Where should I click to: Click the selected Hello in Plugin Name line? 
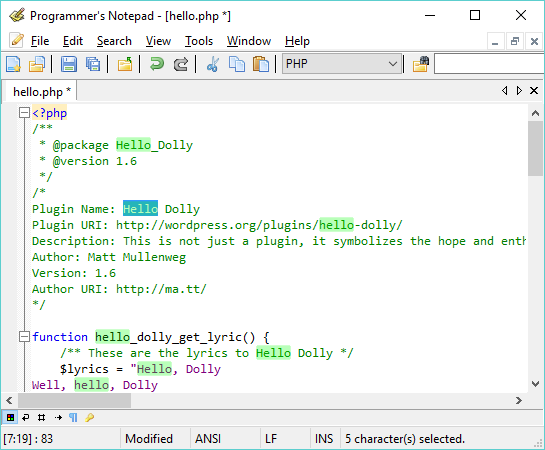tap(140, 208)
